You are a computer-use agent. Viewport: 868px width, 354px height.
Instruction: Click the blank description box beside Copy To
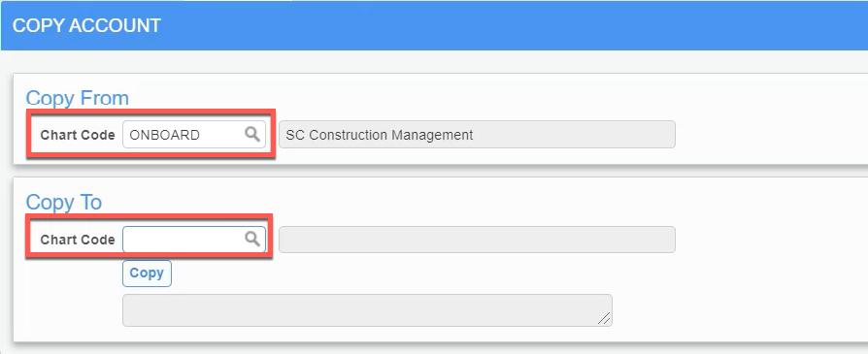pyautogui.click(x=477, y=240)
